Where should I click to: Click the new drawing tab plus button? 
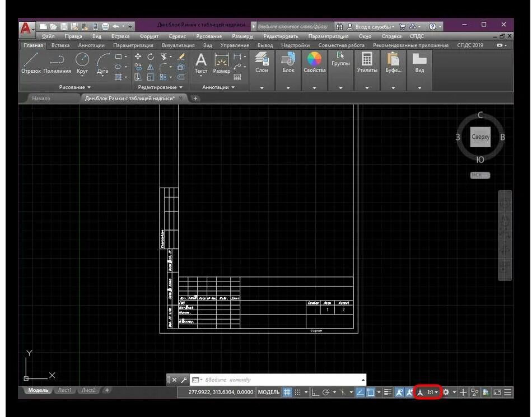click(x=195, y=99)
